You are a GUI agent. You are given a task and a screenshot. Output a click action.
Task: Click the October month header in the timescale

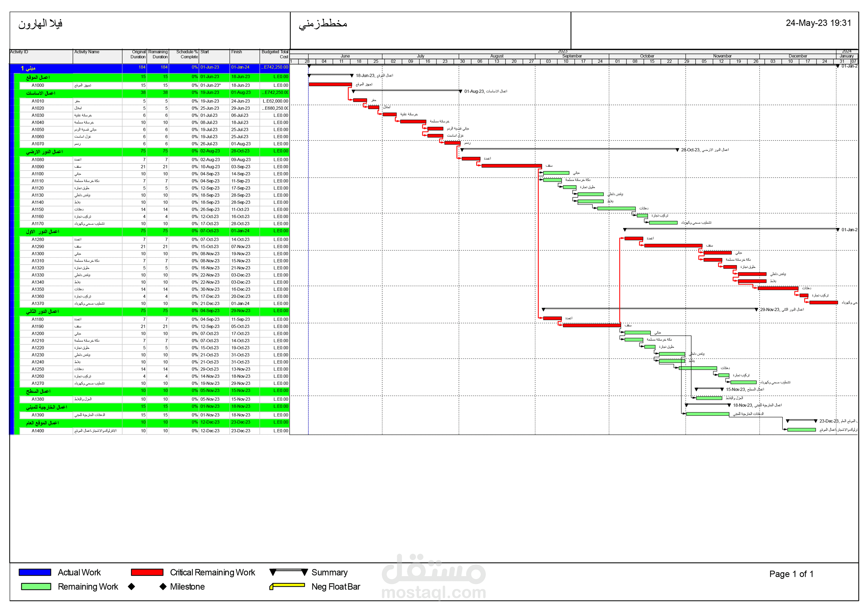pyautogui.click(x=647, y=56)
